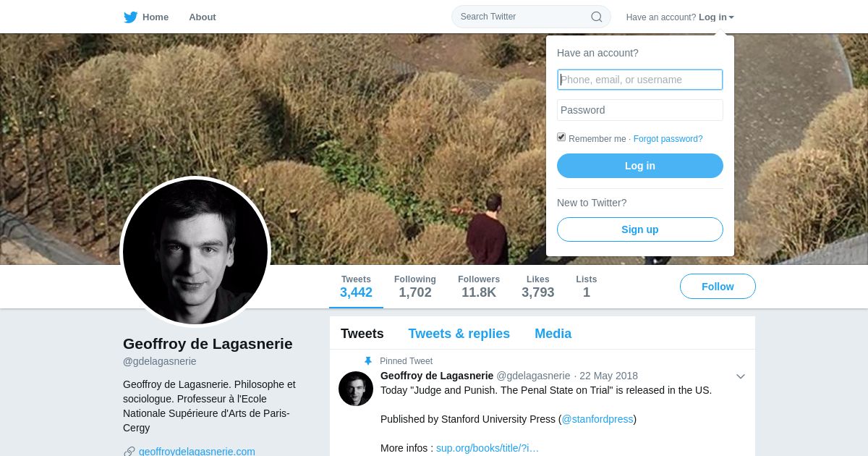
Task: Expand the Log in dropdown caret
Action: [731, 17]
